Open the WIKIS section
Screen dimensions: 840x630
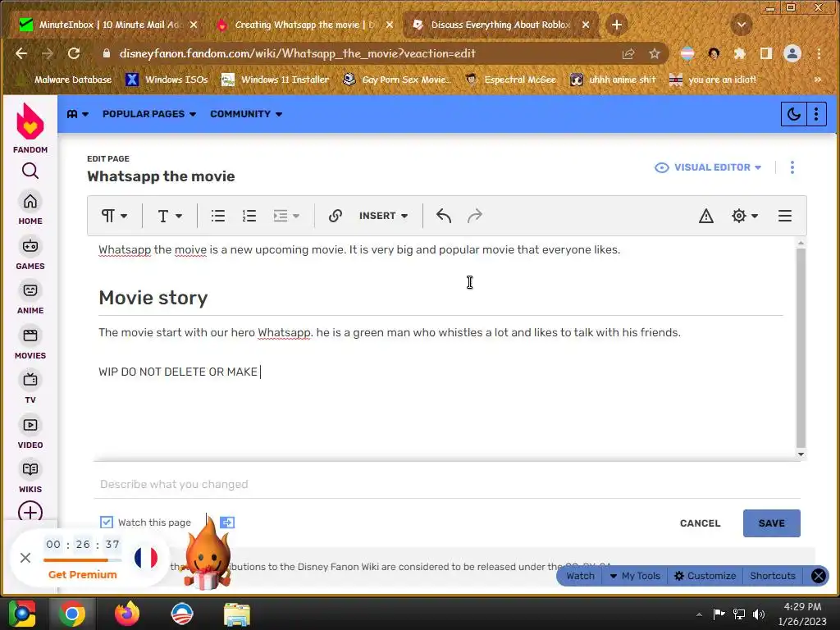point(30,477)
